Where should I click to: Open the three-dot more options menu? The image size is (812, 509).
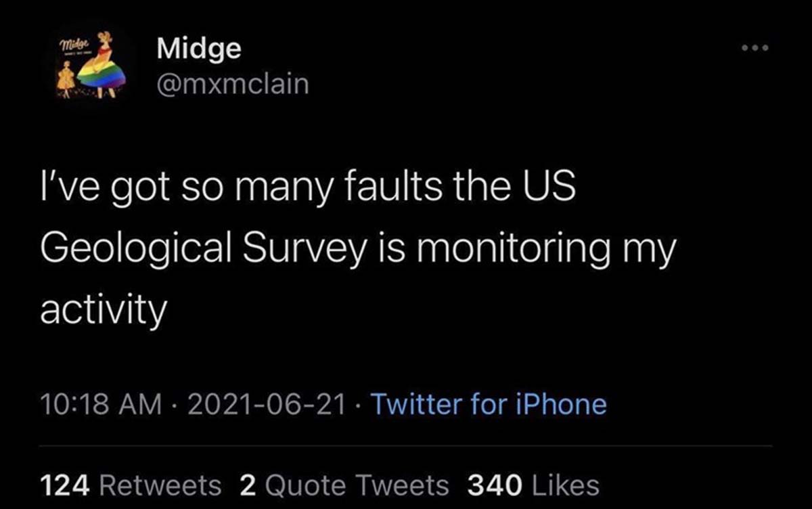click(x=755, y=49)
